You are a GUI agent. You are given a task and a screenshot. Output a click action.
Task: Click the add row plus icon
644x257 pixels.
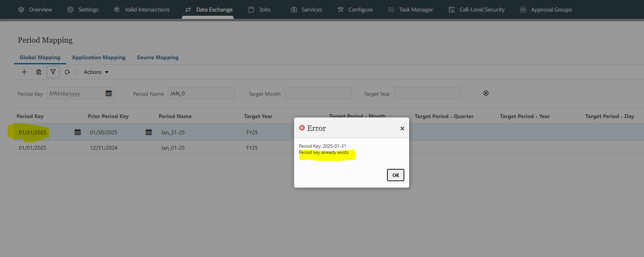[24, 72]
